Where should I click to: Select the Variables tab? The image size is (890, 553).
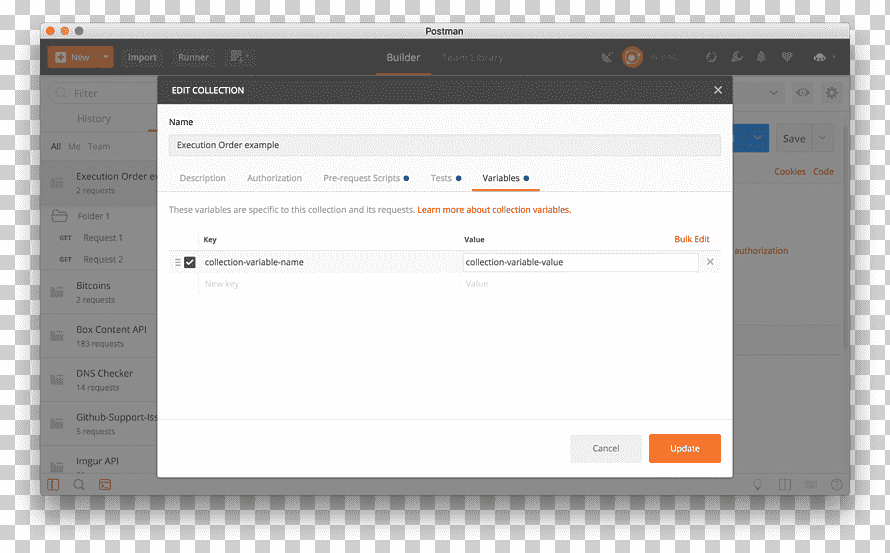pos(505,178)
